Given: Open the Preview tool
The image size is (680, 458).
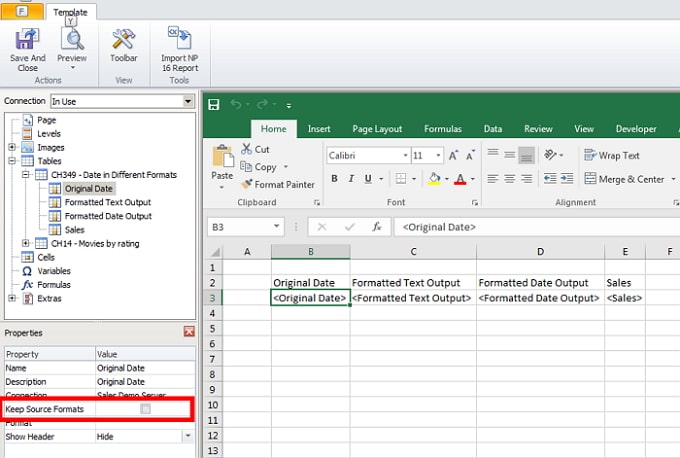Looking at the screenshot, I should [x=72, y=39].
